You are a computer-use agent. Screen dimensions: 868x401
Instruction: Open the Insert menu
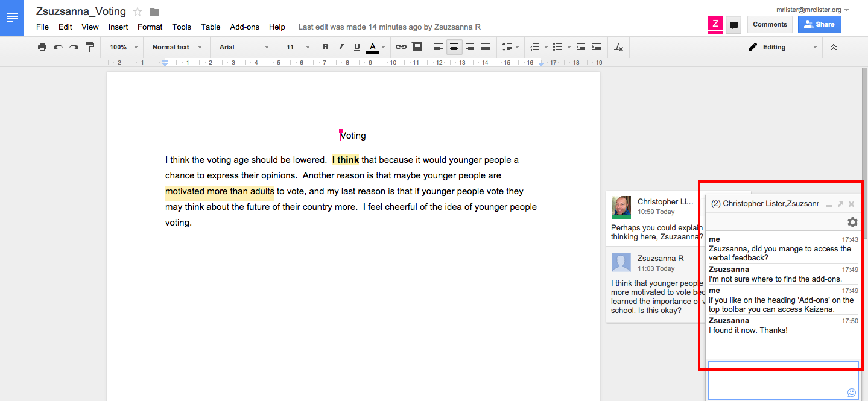118,27
